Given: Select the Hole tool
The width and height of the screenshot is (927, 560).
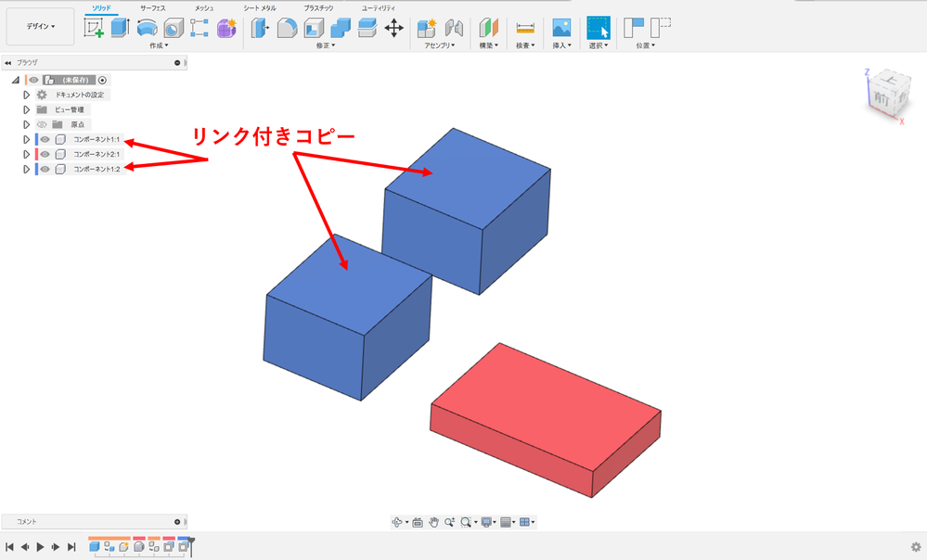Looking at the screenshot, I should [174, 28].
